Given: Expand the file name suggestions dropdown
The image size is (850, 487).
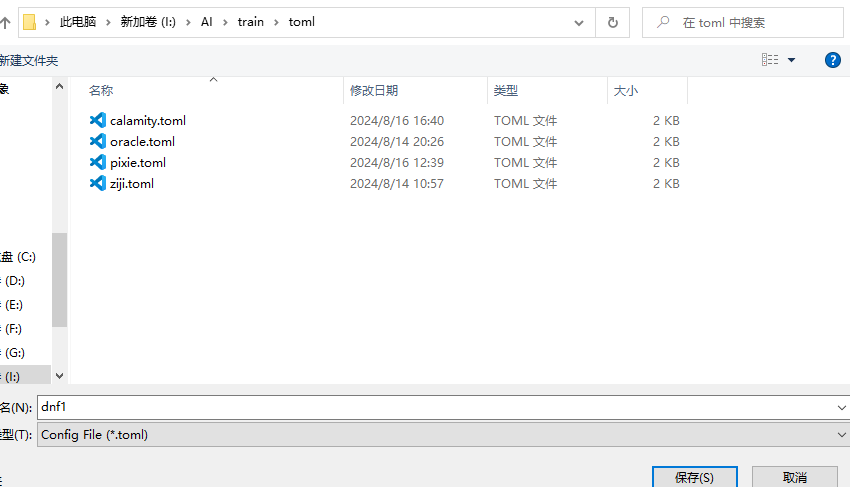Looking at the screenshot, I should [x=840, y=407].
